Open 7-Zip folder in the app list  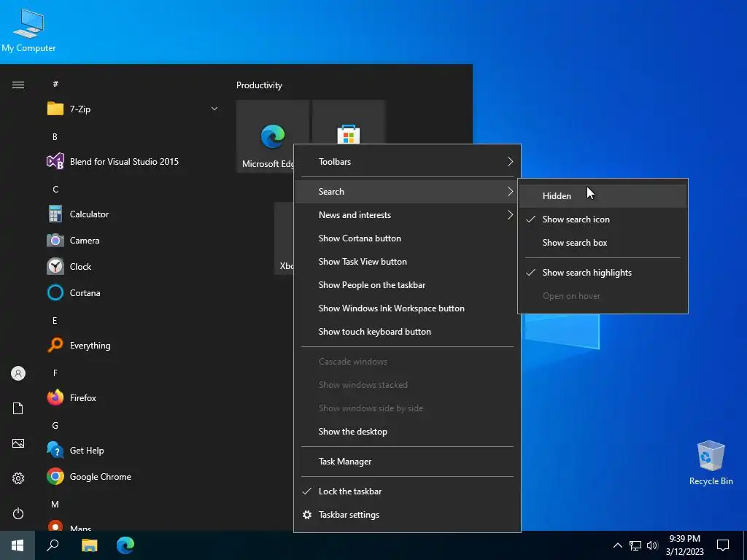[133, 109]
